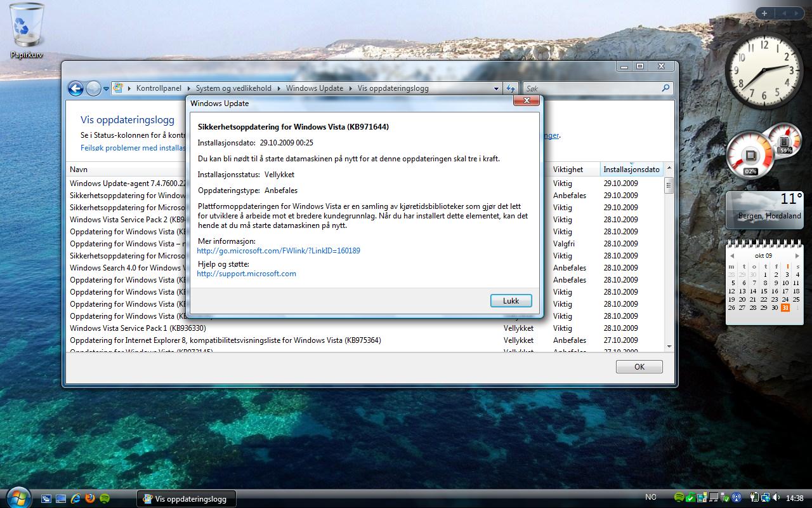This screenshot has width=812, height=508.
Task: Click the network connection tray icon
Action: click(x=766, y=498)
